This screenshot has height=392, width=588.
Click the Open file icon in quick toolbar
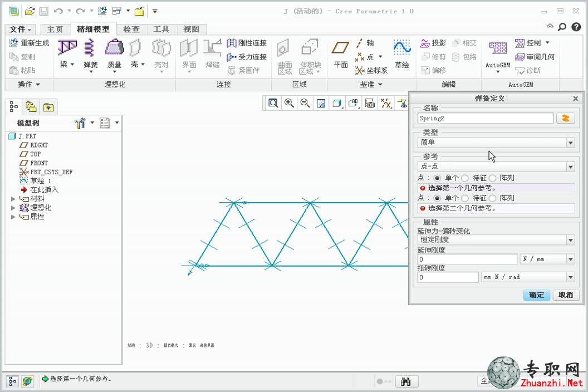tap(30, 11)
